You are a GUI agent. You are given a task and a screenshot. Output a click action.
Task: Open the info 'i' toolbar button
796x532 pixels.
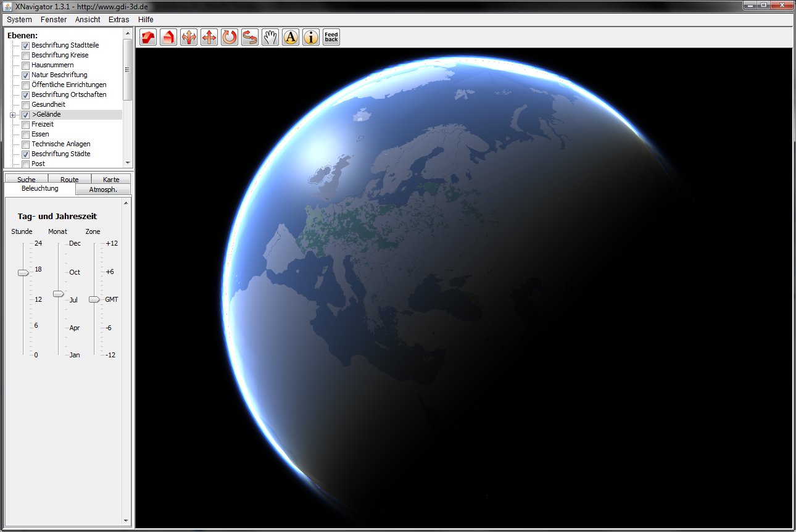(311, 37)
